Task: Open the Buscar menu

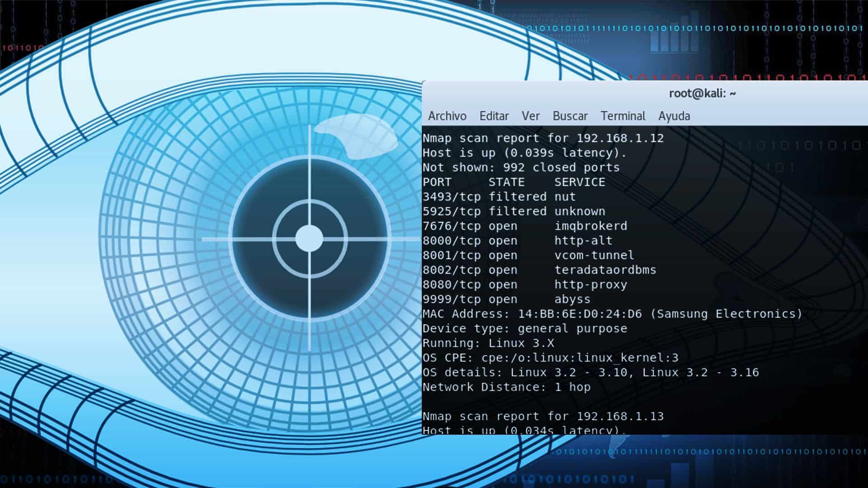Action: [x=570, y=116]
